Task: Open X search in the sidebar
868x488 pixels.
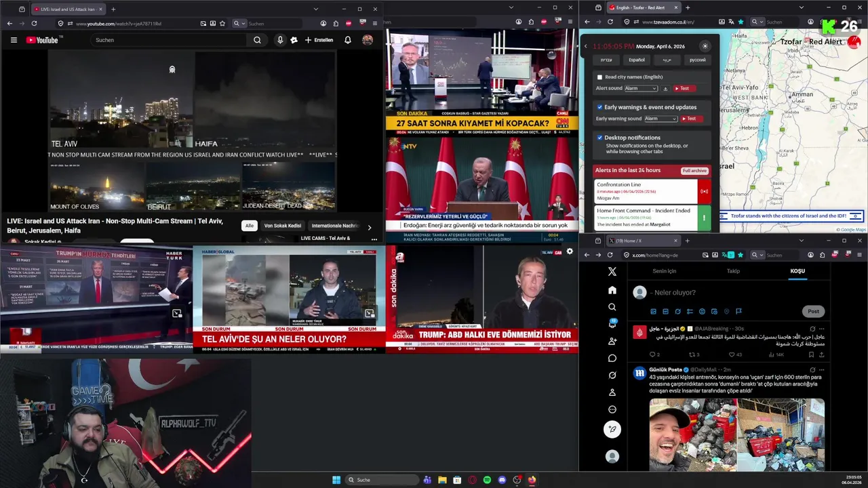Action: tap(612, 307)
